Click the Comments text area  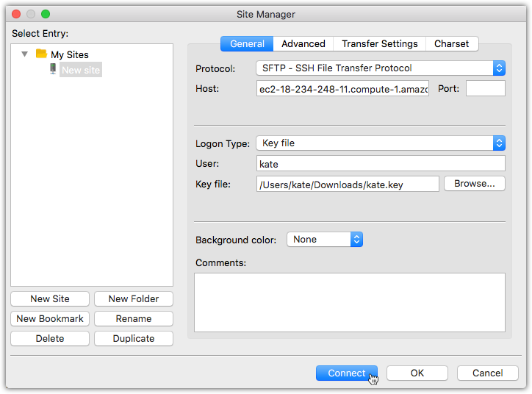tap(349, 302)
